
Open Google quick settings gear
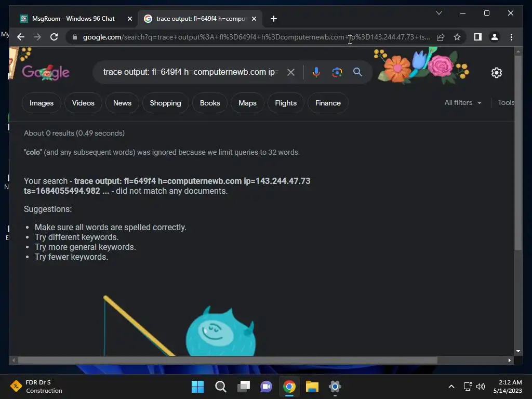click(496, 72)
